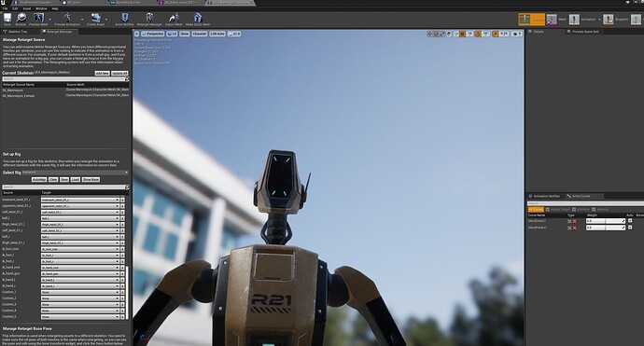The width and height of the screenshot is (644, 346).
Task: Toggle rotation snapping in viewport
Action: click(478, 35)
